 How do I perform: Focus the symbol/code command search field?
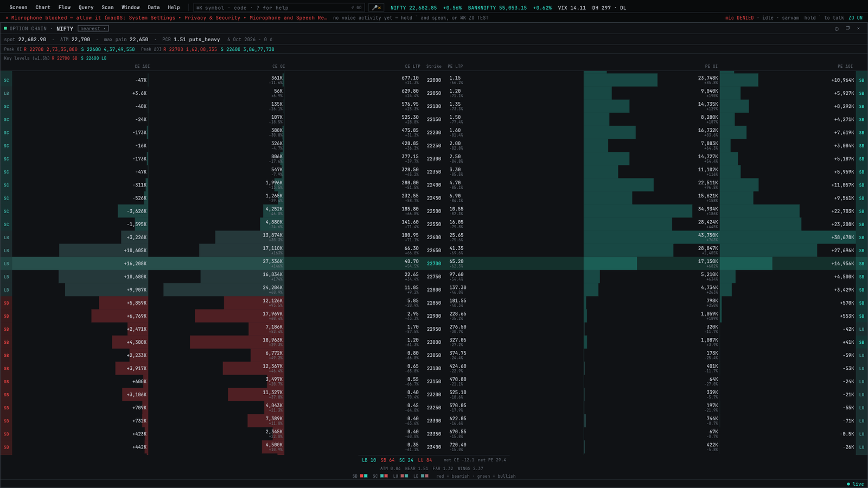(x=279, y=8)
